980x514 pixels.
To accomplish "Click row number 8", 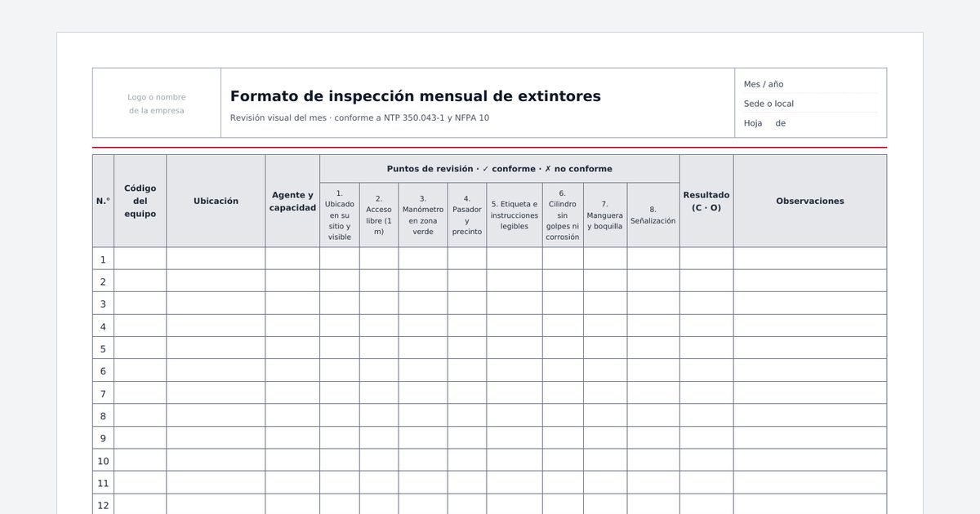I will (x=103, y=415).
